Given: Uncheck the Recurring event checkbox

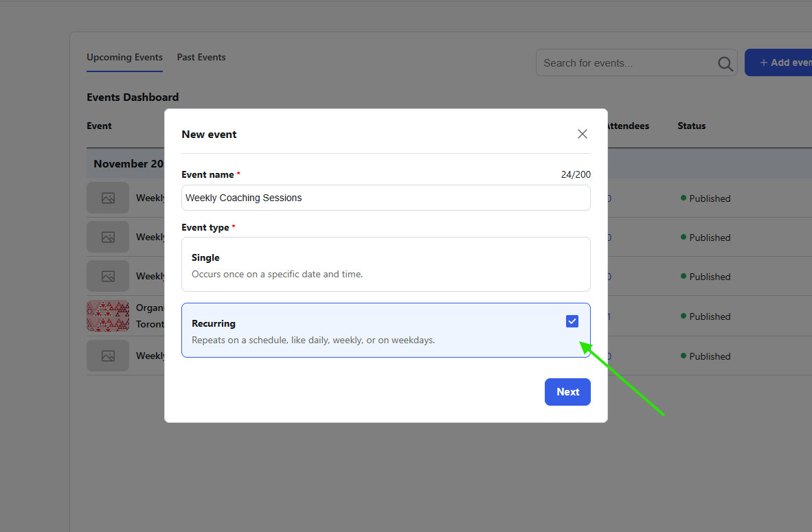Looking at the screenshot, I should coord(572,321).
